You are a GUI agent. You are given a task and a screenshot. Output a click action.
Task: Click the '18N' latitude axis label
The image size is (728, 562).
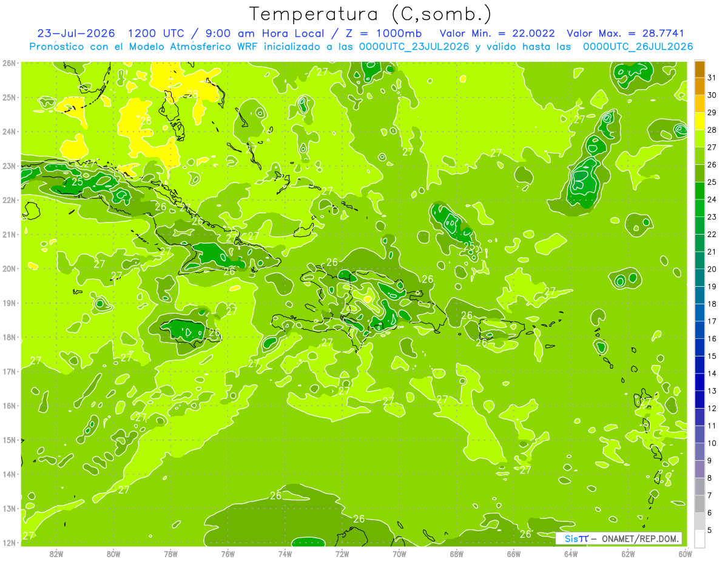(x=8, y=337)
